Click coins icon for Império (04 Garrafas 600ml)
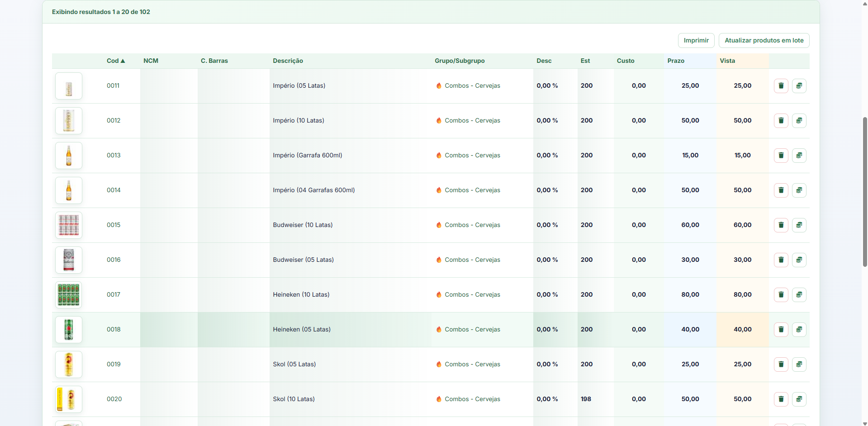Image resolution: width=868 pixels, height=426 pixels. point(799,190)
